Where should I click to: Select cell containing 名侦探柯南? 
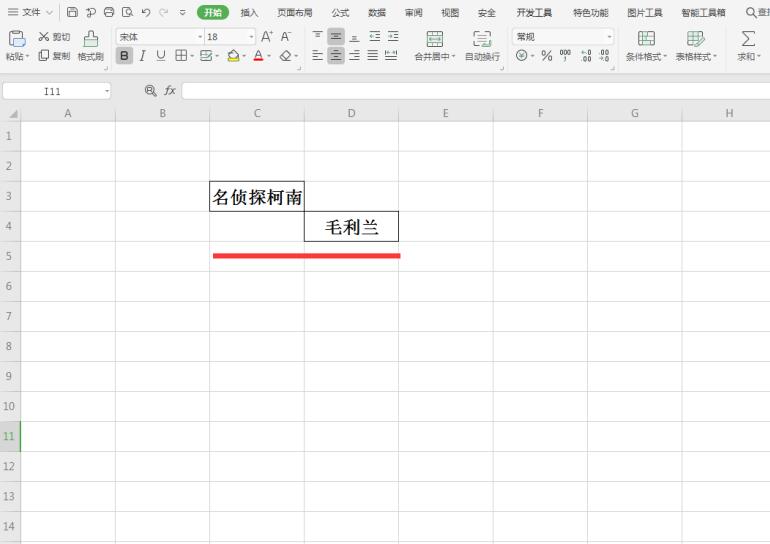pos(257,196)
